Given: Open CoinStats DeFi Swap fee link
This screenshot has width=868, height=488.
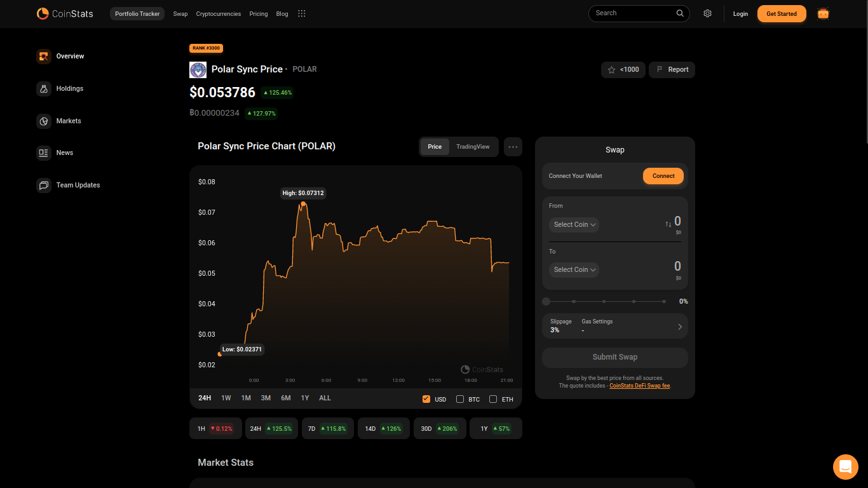Looking at the screenshot, I should tap(639, 386).
